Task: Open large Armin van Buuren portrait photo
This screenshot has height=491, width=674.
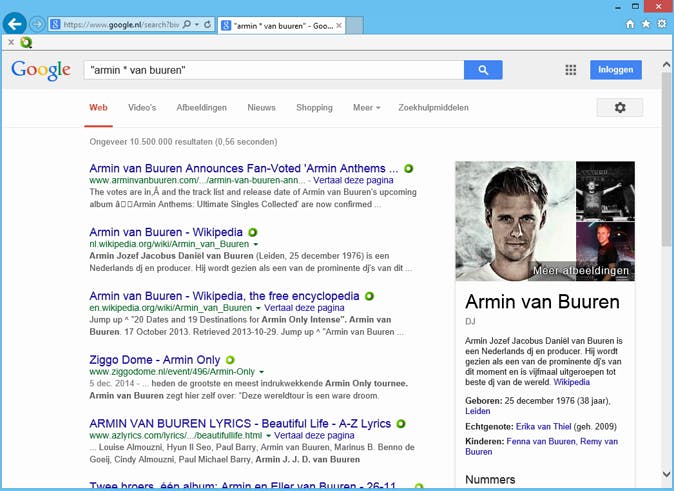Action: point(515,221)
